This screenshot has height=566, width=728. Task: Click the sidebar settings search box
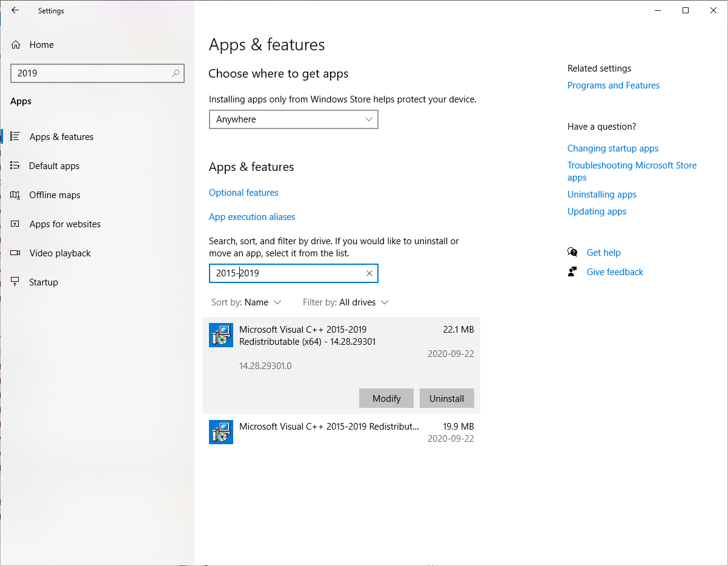(x=98, y=73)
